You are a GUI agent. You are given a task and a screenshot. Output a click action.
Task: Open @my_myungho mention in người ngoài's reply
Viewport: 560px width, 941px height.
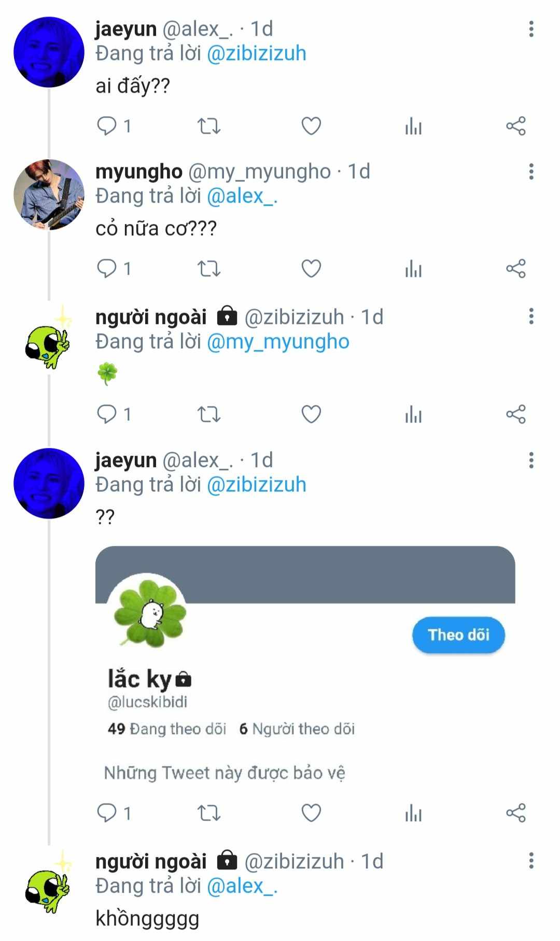(278, 342)
